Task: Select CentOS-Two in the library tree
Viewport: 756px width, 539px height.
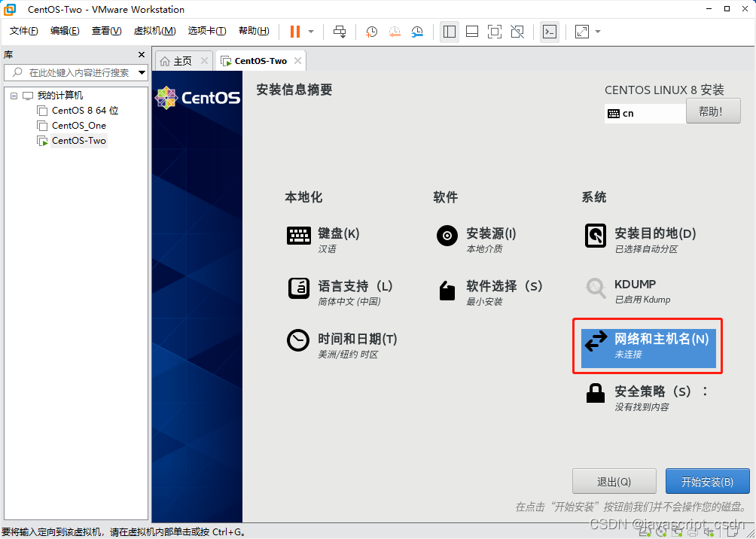Action: coord(78,141)
